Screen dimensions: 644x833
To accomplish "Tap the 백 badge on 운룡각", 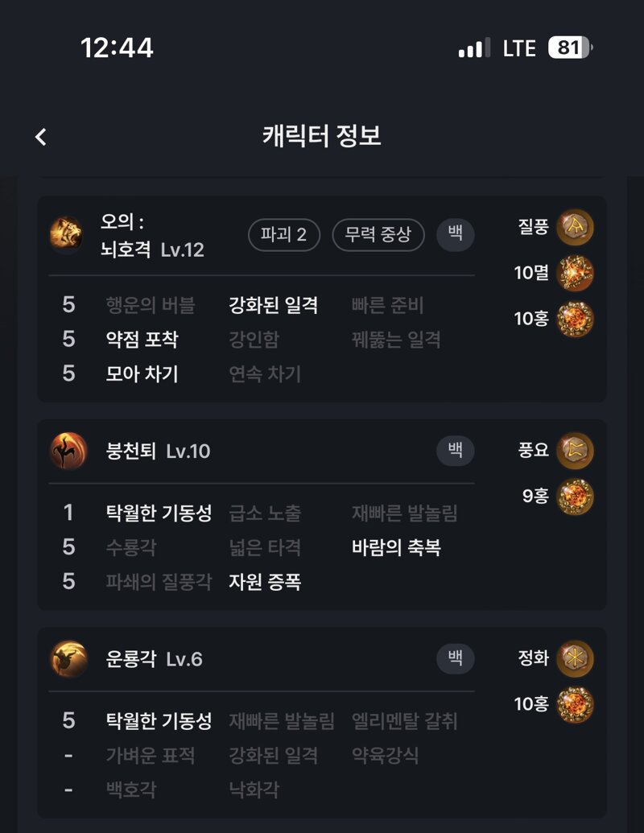I will (x=456, y=658).
